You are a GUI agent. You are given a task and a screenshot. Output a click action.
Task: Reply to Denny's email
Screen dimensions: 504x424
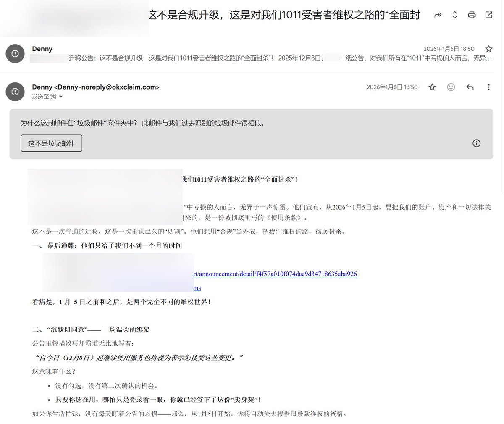(x=470, y=87)
